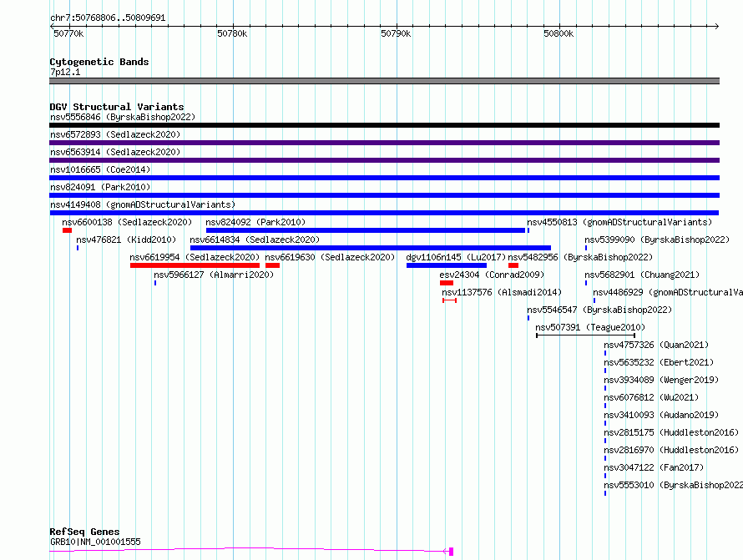Select the red nsv6619954 variant bar
Screen dimensions: 743x560
click(x=195, y=265)
